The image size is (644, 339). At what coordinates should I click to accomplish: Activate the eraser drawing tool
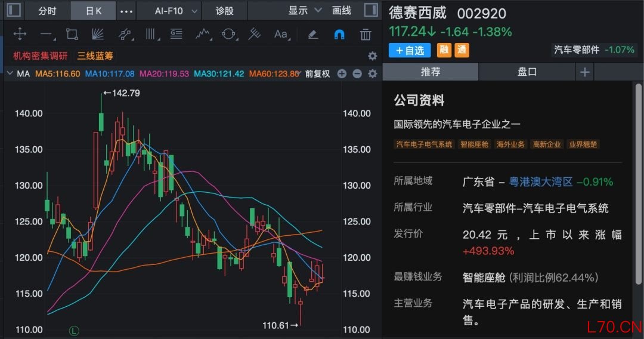point(312,34)
